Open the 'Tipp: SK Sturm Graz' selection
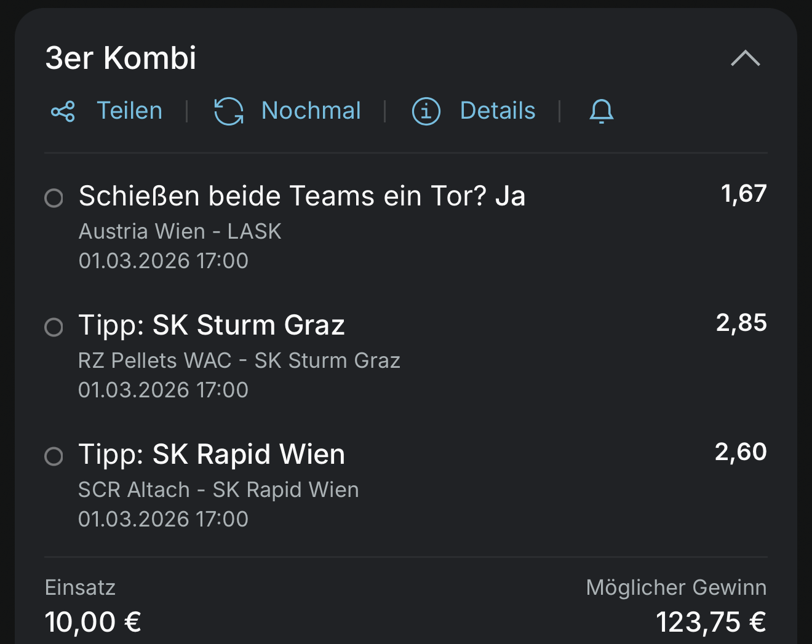812x644 pixels. (x=211, y=325)
